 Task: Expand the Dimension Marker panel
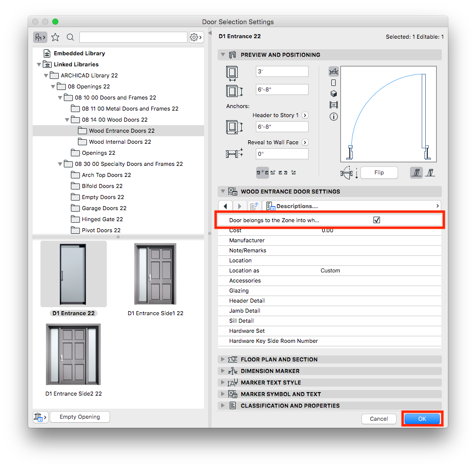pyautogui.click(x=223, y=371)
